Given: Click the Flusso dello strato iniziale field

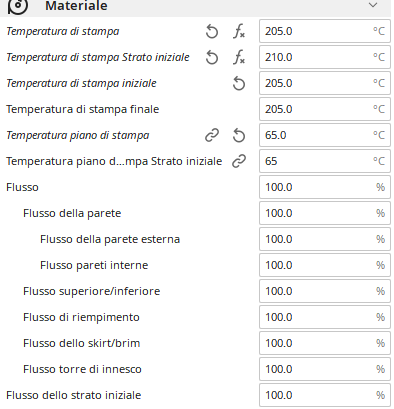Looking at the screenshot, I should (x=325, y=395).
